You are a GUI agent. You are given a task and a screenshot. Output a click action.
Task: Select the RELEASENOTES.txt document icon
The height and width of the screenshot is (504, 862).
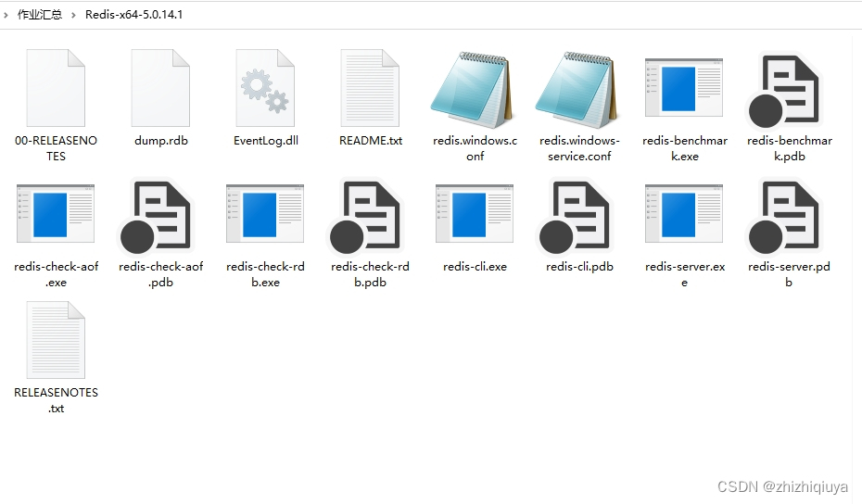click(56, 340)
